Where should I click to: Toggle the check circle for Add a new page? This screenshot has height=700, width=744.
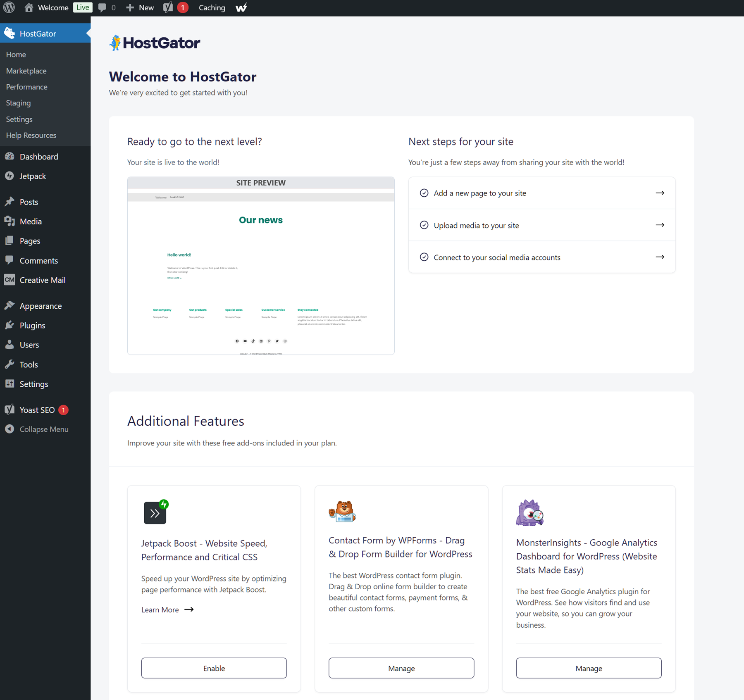coord(424,193)
